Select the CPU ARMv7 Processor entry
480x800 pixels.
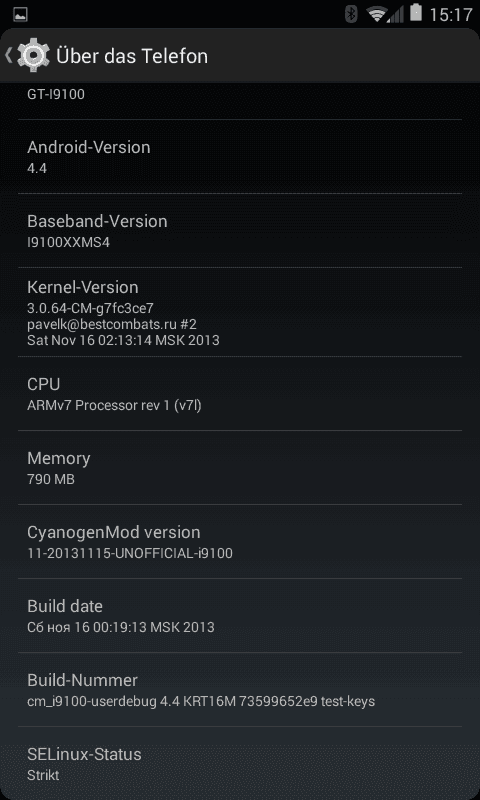coord(240,393)
